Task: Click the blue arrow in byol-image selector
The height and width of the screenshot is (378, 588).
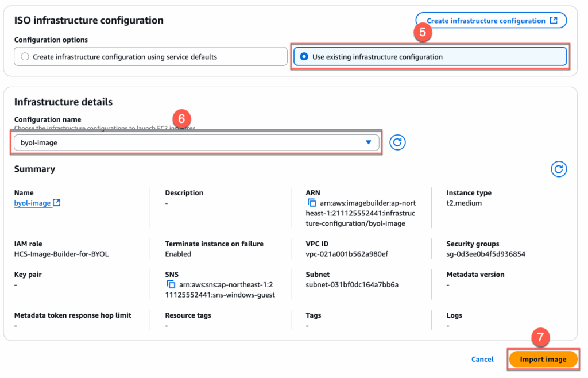Action: (x=369, y=142)
